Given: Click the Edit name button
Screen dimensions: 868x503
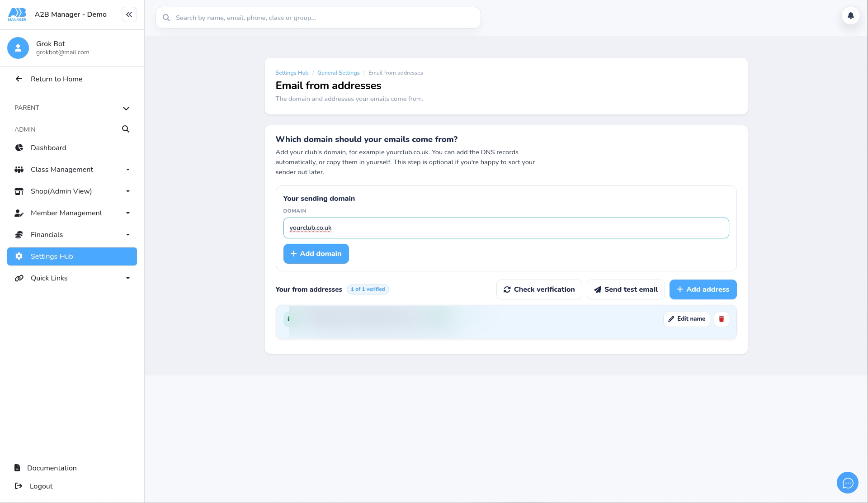Looking at the screenshot, I should point(686,319).
